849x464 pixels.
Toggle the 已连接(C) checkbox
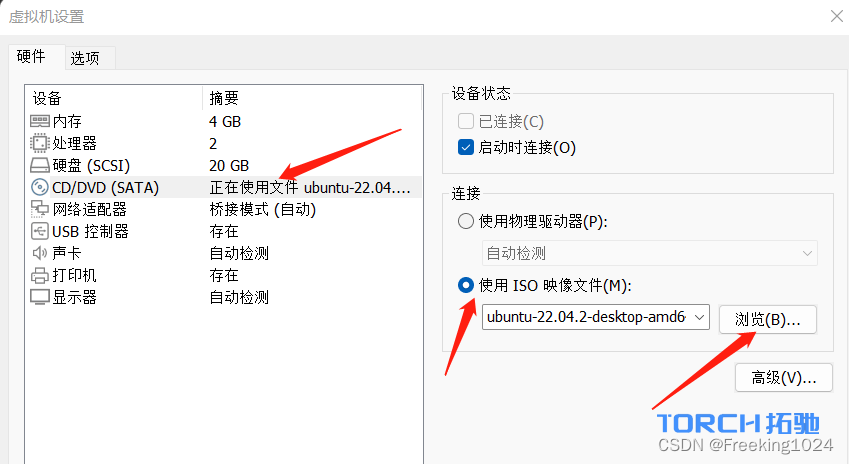click(465, 122)
